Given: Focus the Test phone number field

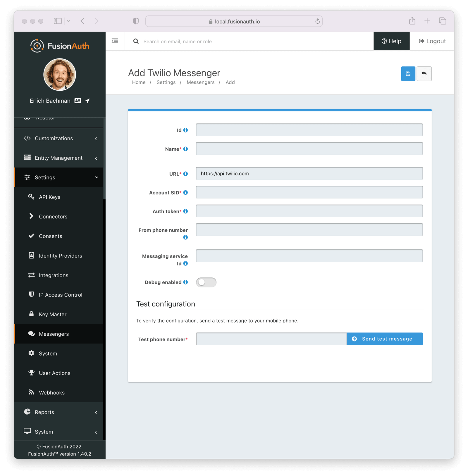Looking at the screenshot, I should click(271, 339).
